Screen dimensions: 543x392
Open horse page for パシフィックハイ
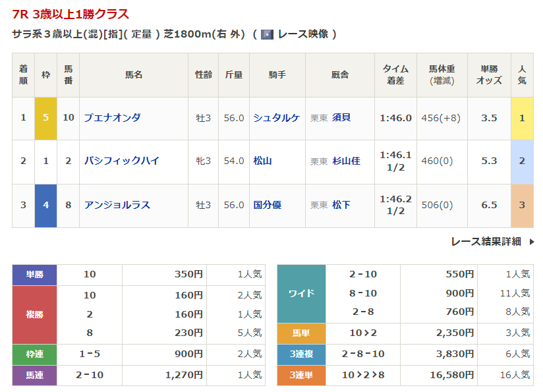(121, 161)
